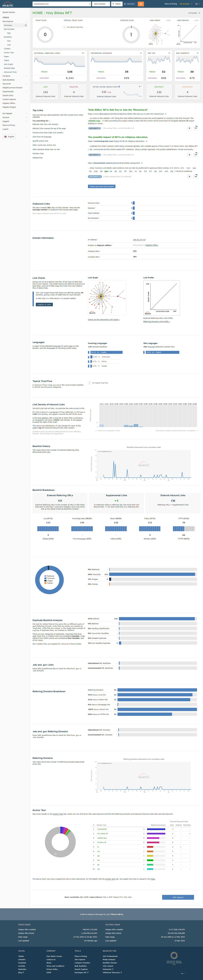Go to Related Sites in sidebar
The height and width of the screenshot is (980, 203).
point(9,68)
